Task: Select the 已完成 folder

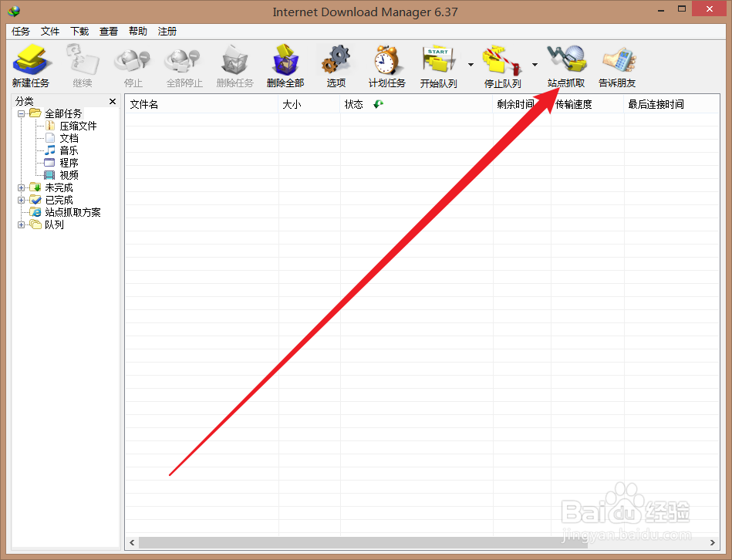Action: point(59,200)
